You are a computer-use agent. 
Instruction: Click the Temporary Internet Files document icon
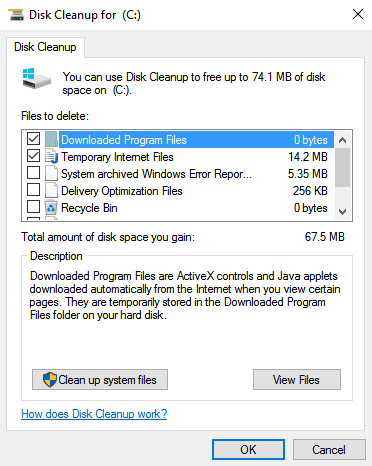[x=51, y=156]
